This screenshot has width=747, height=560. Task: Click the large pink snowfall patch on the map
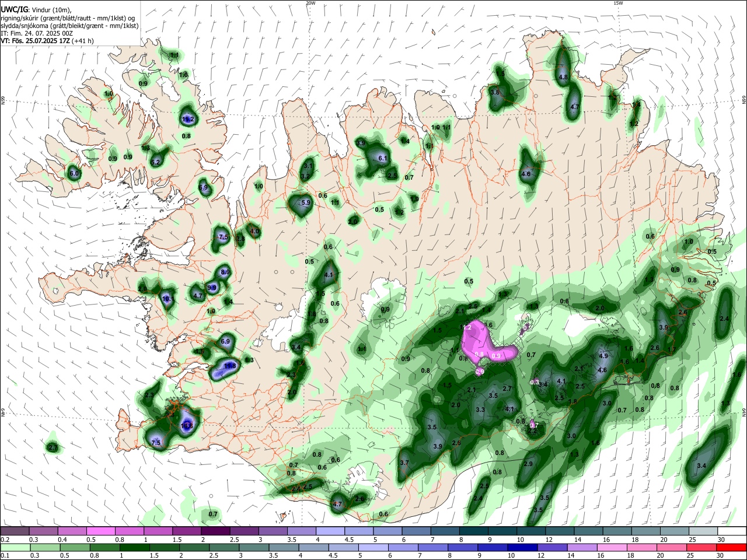point(480,342)
